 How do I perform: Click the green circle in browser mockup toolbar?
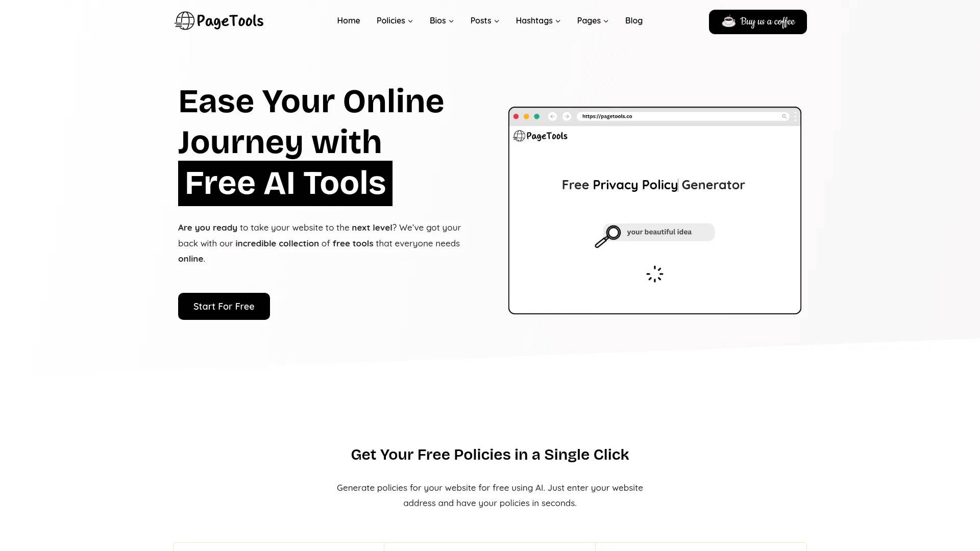pyautogui.click(x=536, y=116)
